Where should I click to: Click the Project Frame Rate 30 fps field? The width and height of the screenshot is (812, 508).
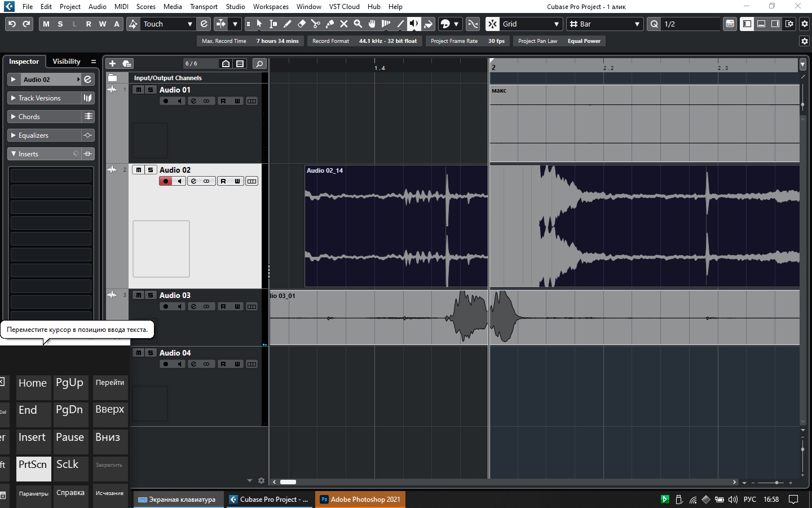tap(496, 41)
